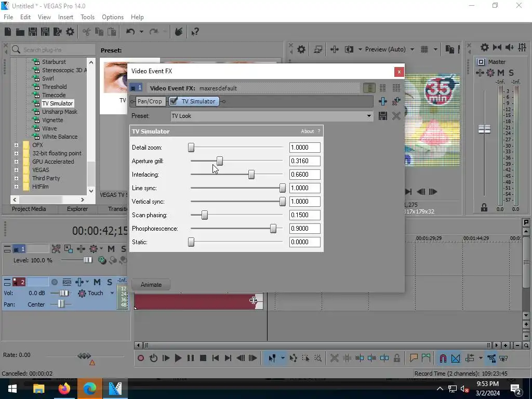This screenshot has width=532, height=399.
Task: Click the Static value input field
Action: 304,242
